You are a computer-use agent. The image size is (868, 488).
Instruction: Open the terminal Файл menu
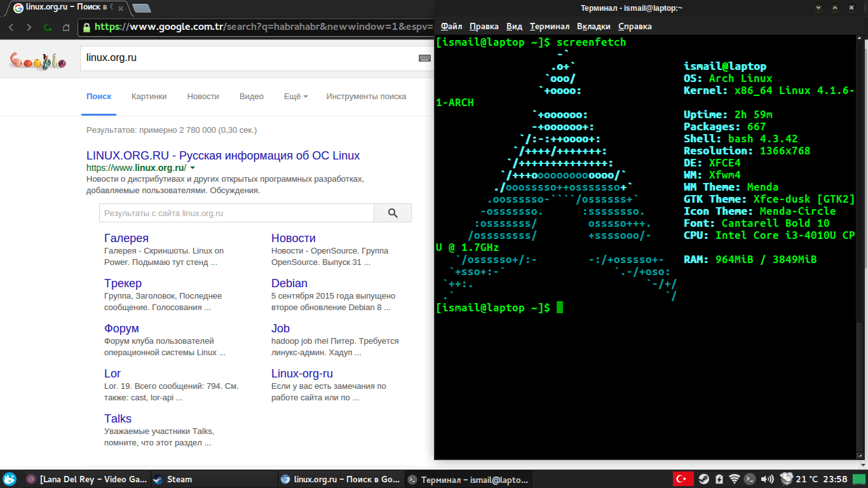[451, 27]
